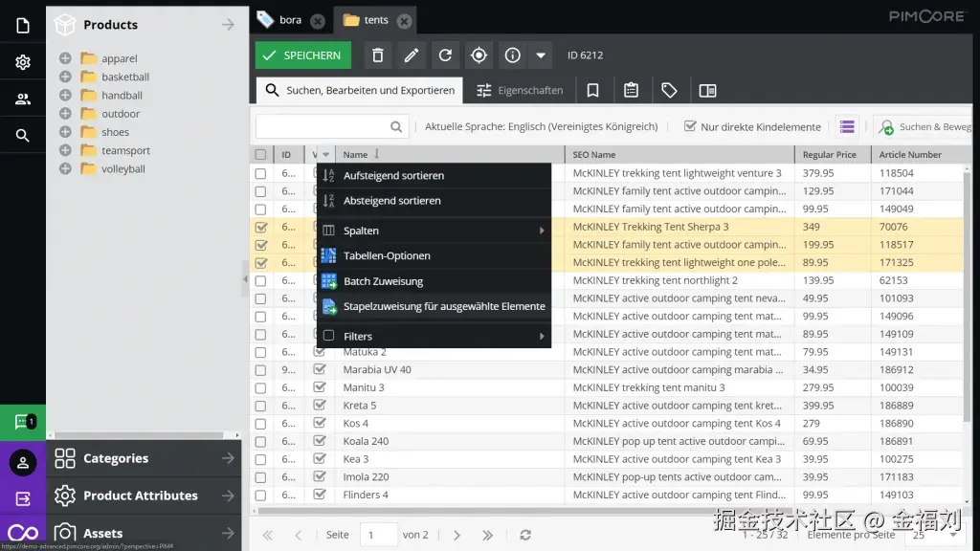The image size is (980, 551).
Task: Click the grid vertical scrollbar
Action: [968, 297]
